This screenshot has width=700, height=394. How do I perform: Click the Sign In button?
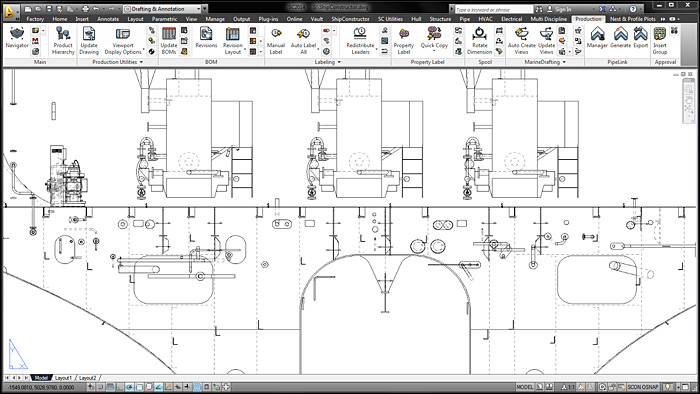tap(559, 9)
